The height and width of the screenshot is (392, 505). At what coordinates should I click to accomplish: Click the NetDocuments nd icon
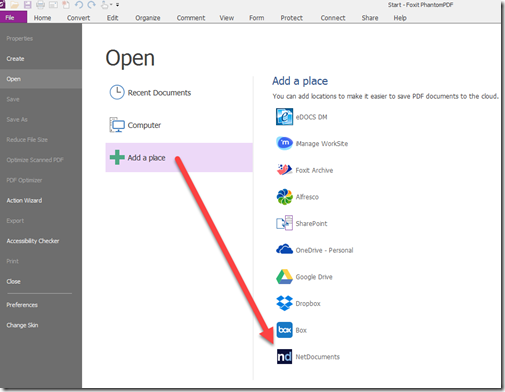tap(284, 357)
